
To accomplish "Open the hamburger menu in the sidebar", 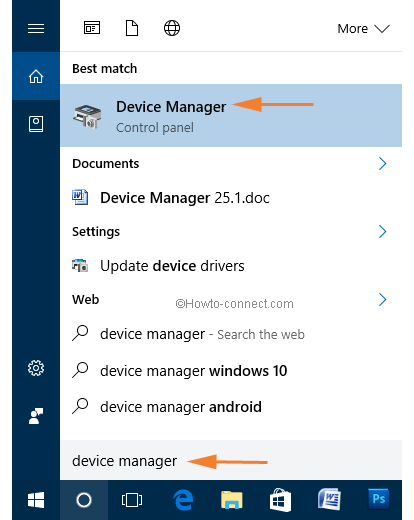I will point(36,29).
